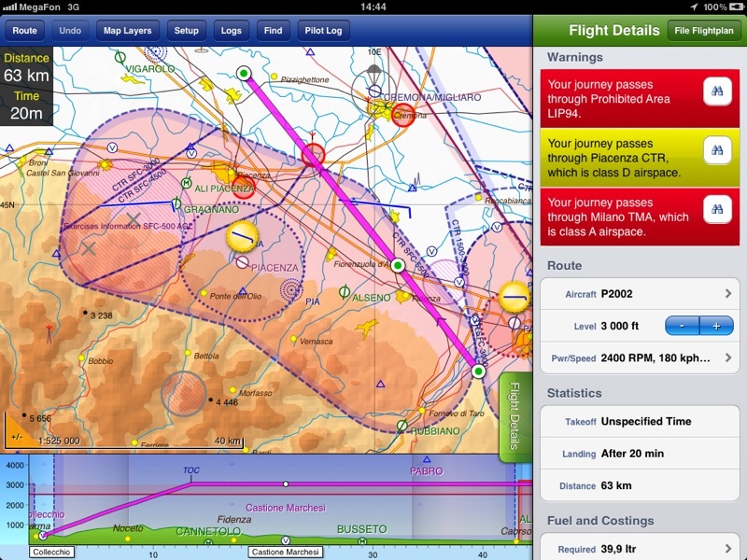747x560 pixels.
Task: Decrease flight level with minus button
Action: pos(682,326)
